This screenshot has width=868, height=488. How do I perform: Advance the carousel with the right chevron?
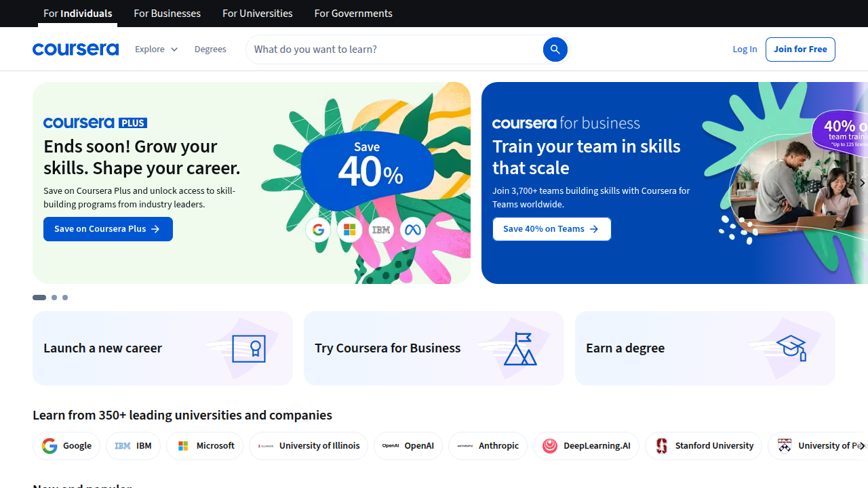pyautogui.click(x=862, y=183)
